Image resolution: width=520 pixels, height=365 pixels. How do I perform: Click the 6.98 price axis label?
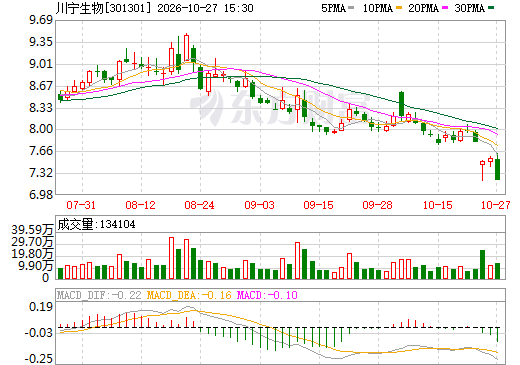click(x=41, y=195)
